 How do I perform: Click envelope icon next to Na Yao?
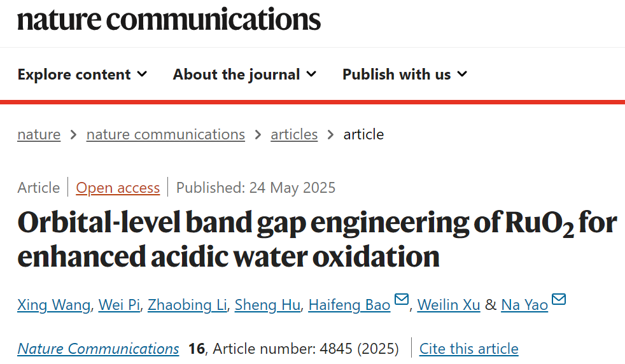tap(559, 300)
